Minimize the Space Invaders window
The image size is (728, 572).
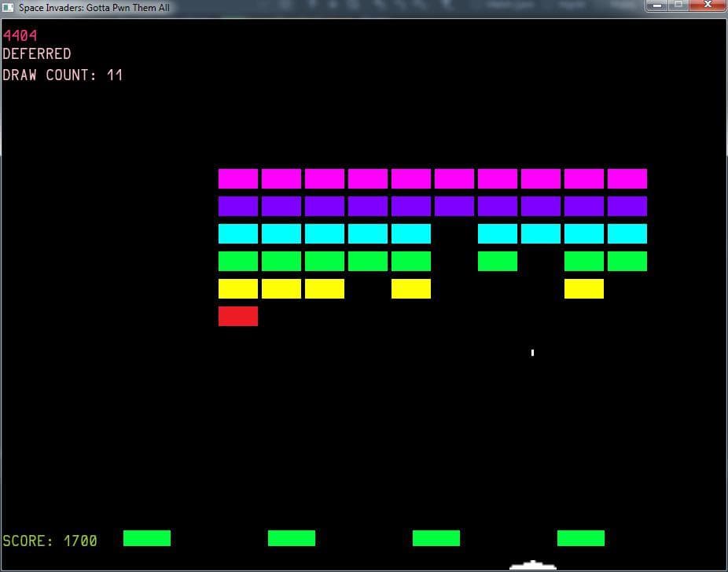coord(657,5)
